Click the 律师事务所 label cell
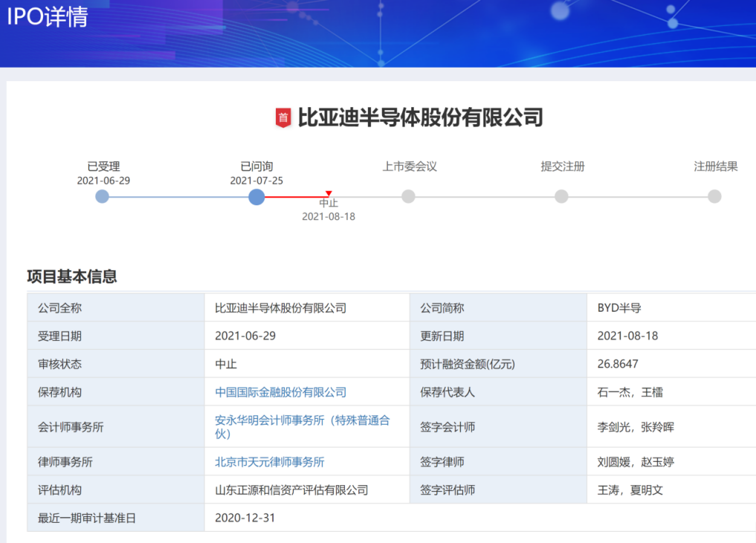 (116, 461)
